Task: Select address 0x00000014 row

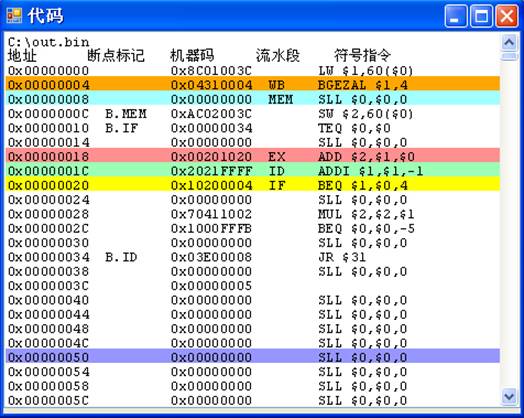Action: [x=253, y=142]
